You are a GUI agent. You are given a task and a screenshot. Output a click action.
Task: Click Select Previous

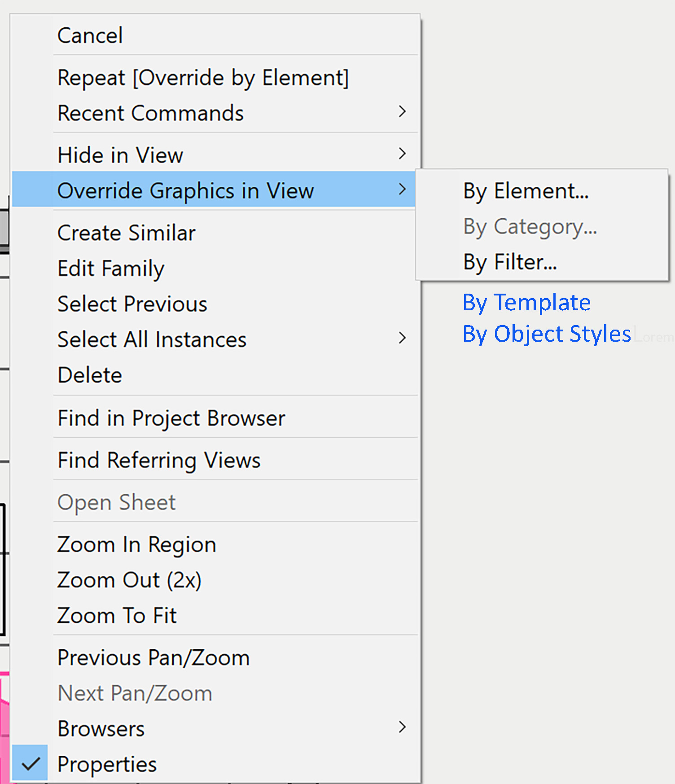(132, 304)
